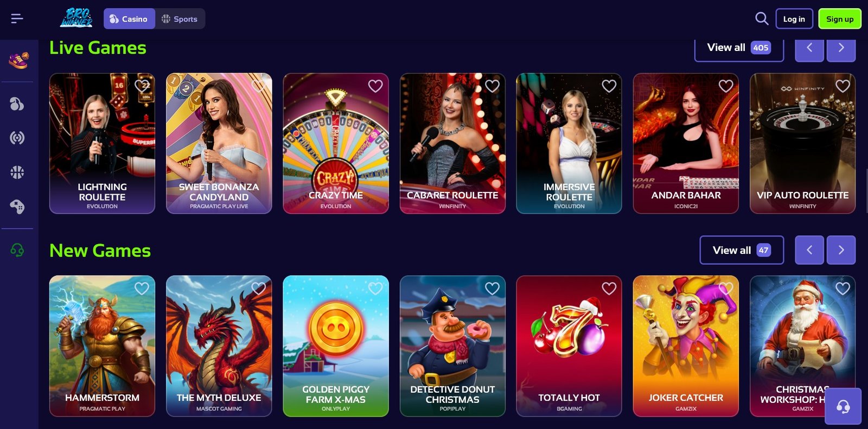Advance New Games with right chevron

click(841, 250)
